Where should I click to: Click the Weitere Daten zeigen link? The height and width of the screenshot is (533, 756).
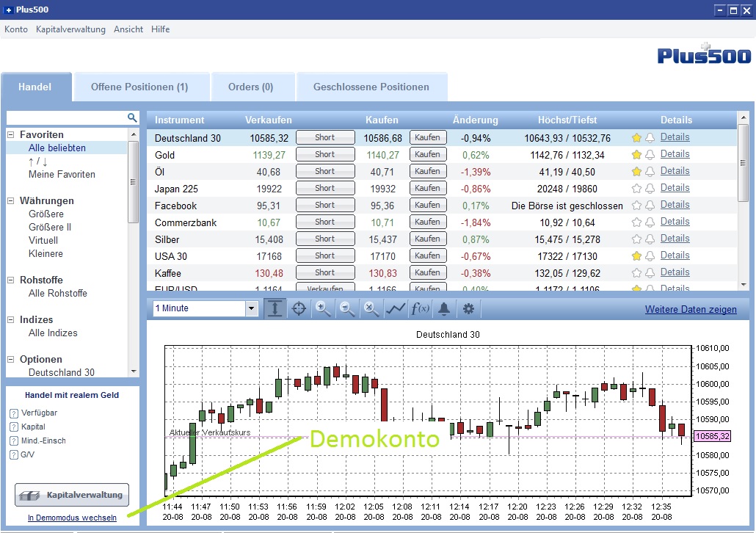[691, 310]
